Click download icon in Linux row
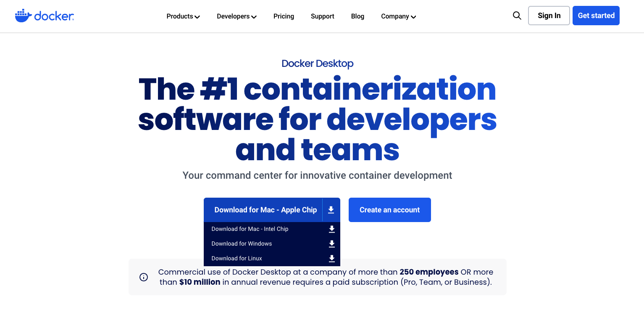644x315 pixels. [x=331, y=258]
